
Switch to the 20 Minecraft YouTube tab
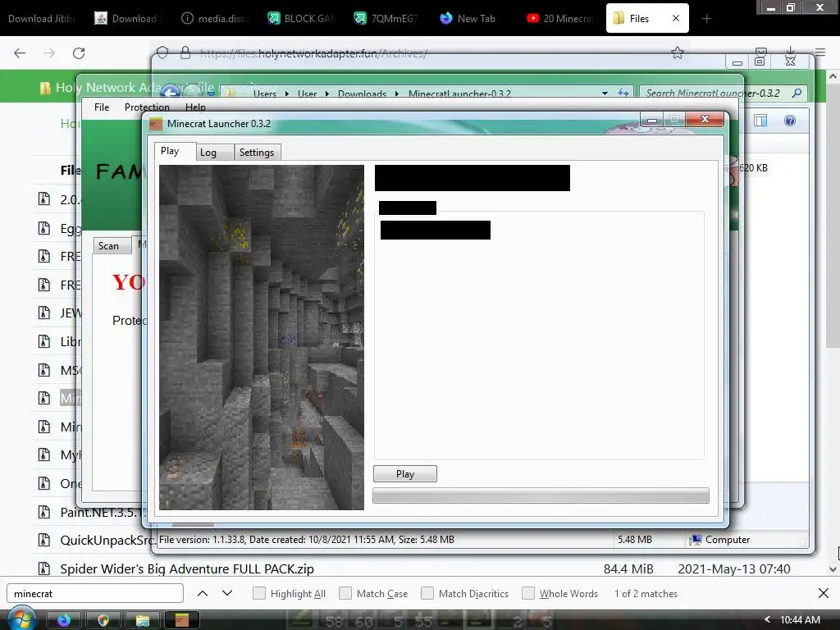(x=560, y=18)
